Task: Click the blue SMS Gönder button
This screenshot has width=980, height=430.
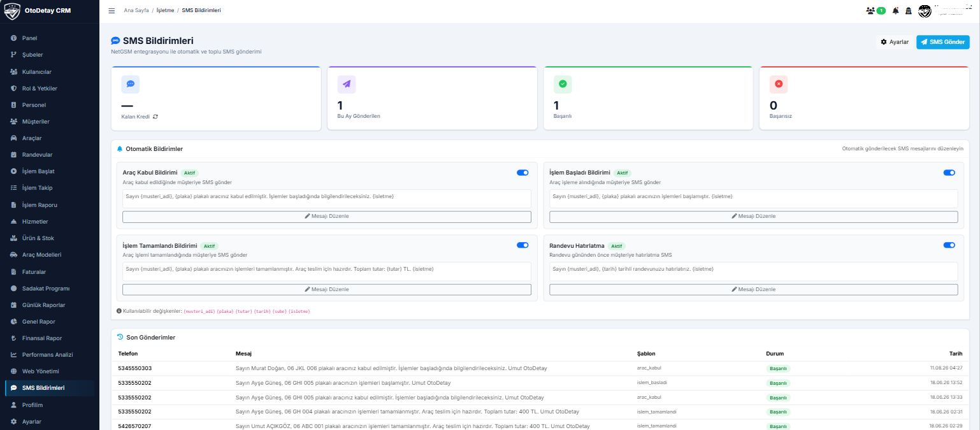Action: click(943, 42)
